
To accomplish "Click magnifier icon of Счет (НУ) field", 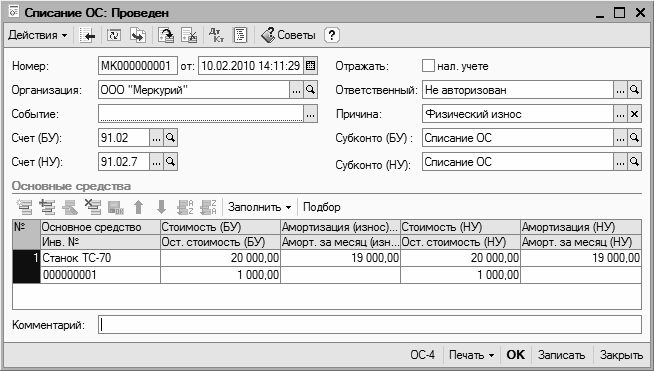I will tap(170, 162).
